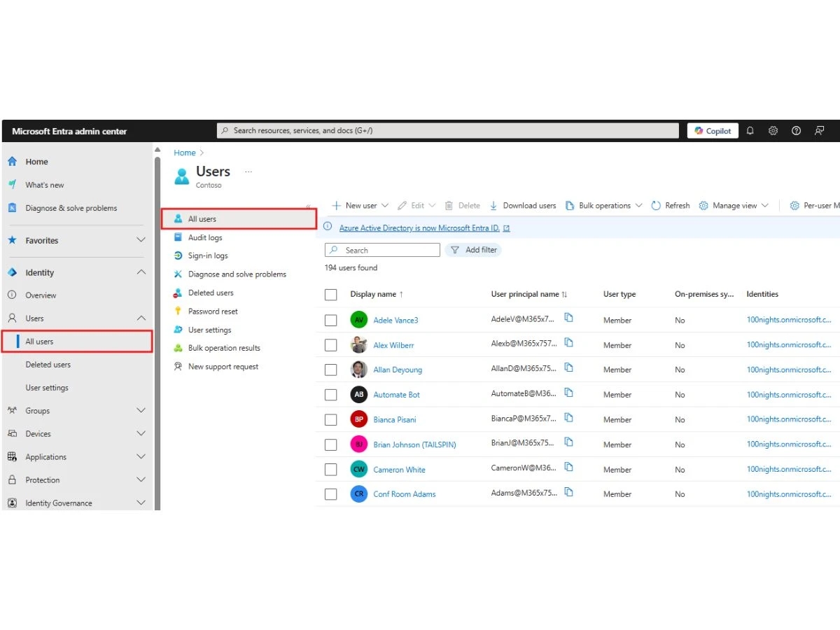Viewport: 840px width, 630px height.
Task: Refresh the users list
Action: click(670, 206)
